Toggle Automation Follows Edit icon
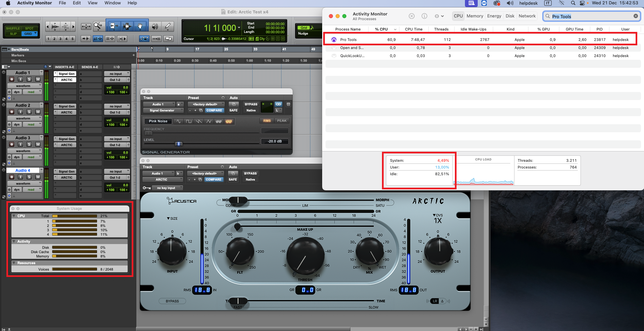Screen dimensions: 644x331 pyautogui.click(x=144, y=39)
